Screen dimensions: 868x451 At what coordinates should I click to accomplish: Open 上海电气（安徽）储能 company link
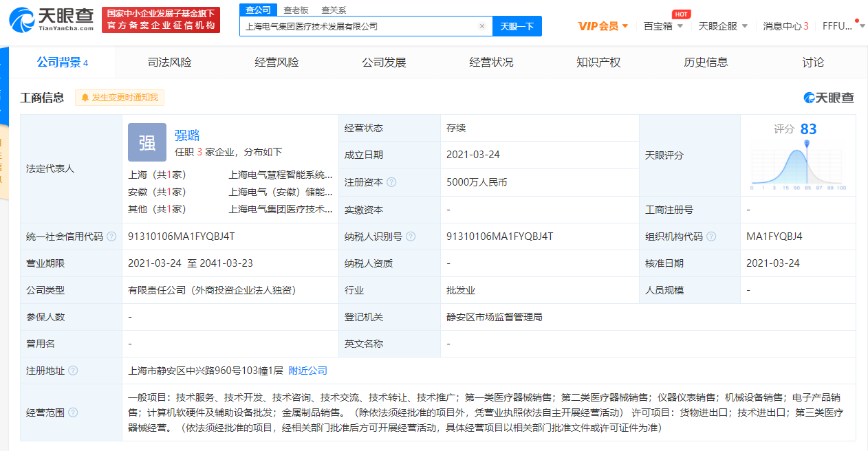[281, 192]
